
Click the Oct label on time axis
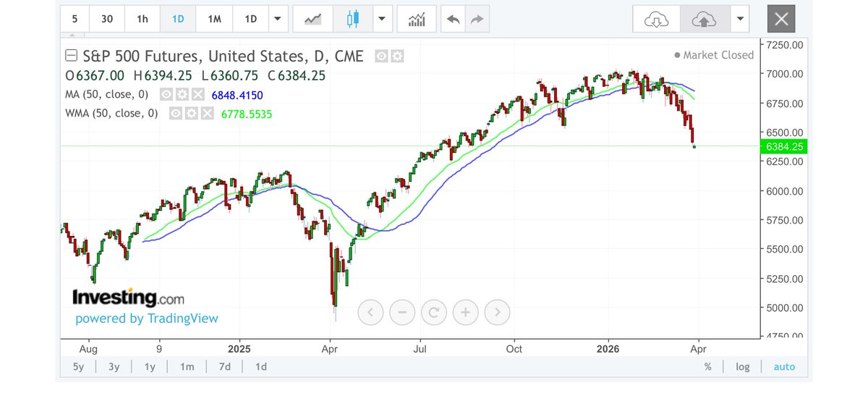(515, 347)
